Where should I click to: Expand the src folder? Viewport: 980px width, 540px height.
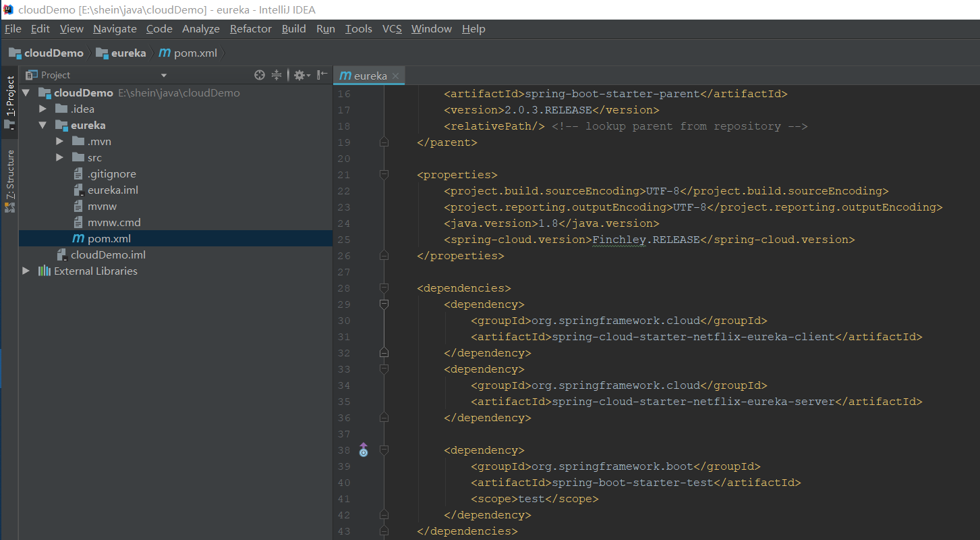tap(59, 157)
